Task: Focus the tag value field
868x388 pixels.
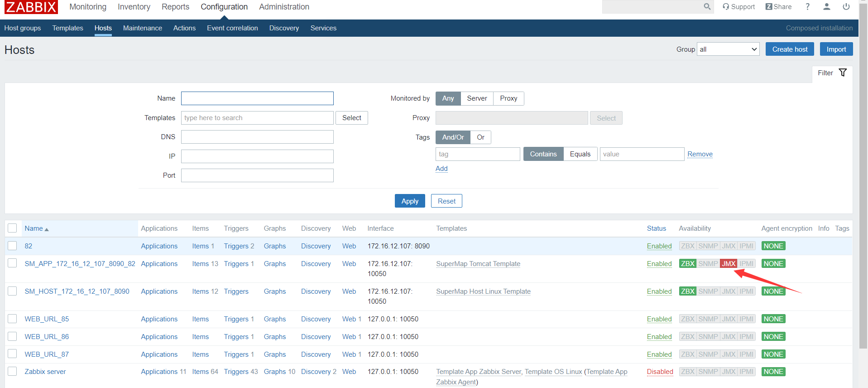Action: pos(642,154)
